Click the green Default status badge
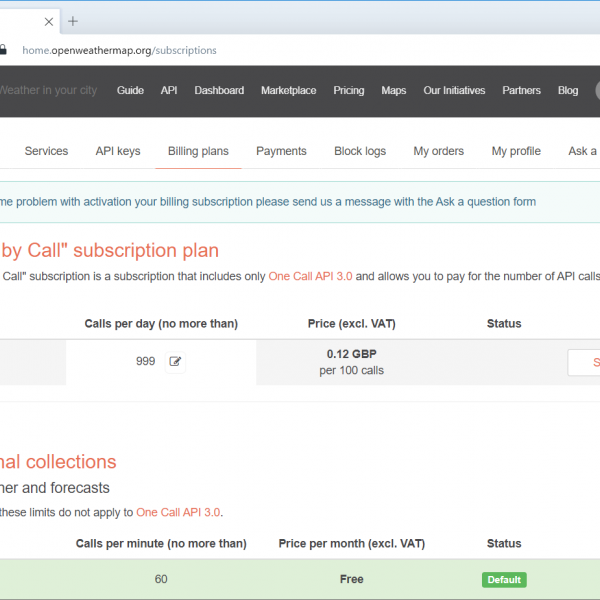This screenshot has width=600, height=600. (x=504, y=580)
